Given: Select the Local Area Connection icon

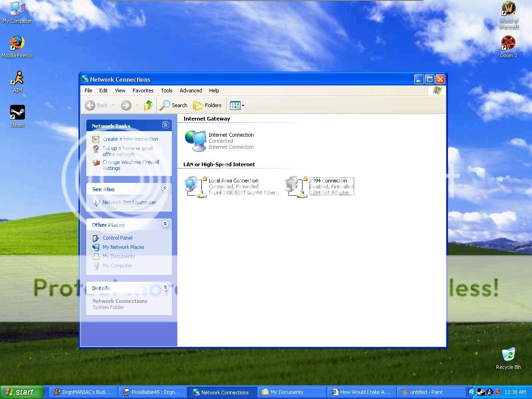Looking at the screenshot, I should [x=196, y=186].
